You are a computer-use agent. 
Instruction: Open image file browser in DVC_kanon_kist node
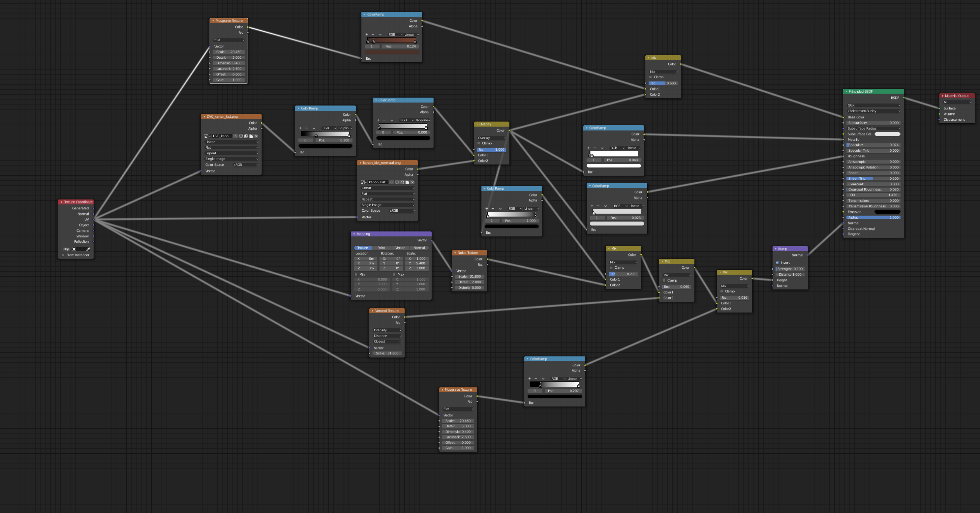[x=251, y=136]
